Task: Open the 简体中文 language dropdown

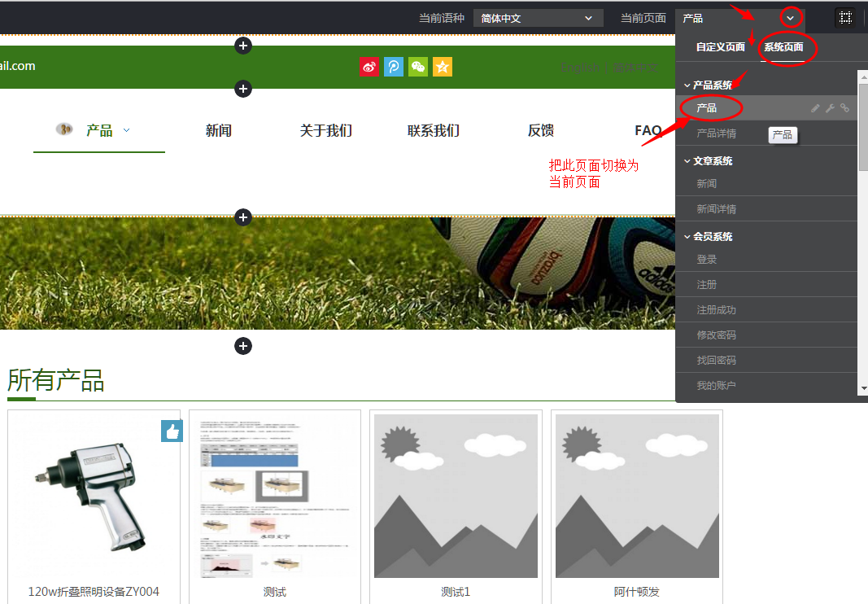Action: click(x=538, y=17)
